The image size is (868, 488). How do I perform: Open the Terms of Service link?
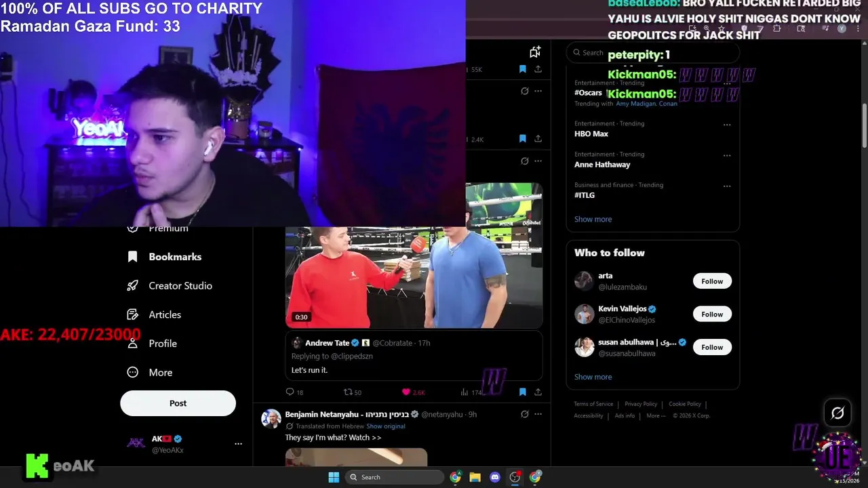593,404
